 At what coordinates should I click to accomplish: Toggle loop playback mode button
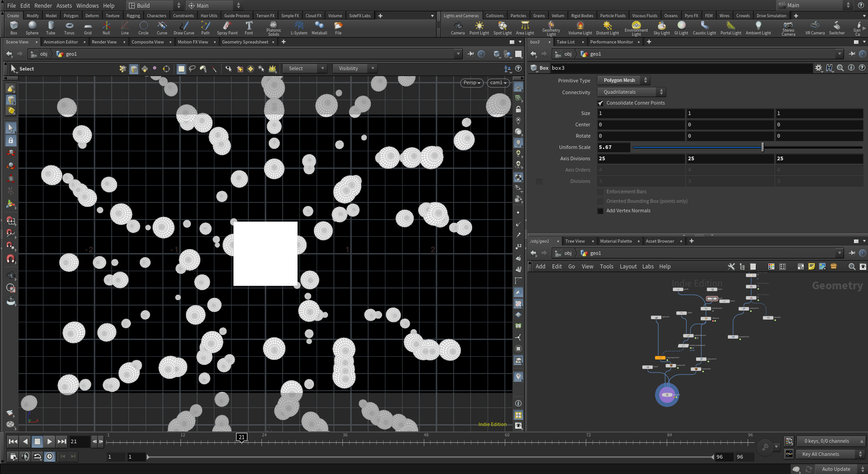tap(38, 456)
